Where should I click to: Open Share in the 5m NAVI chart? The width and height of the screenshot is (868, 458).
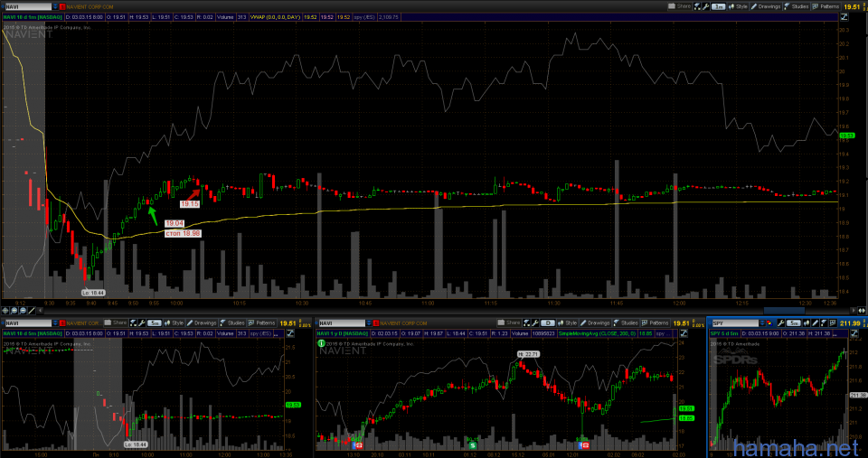115,322
